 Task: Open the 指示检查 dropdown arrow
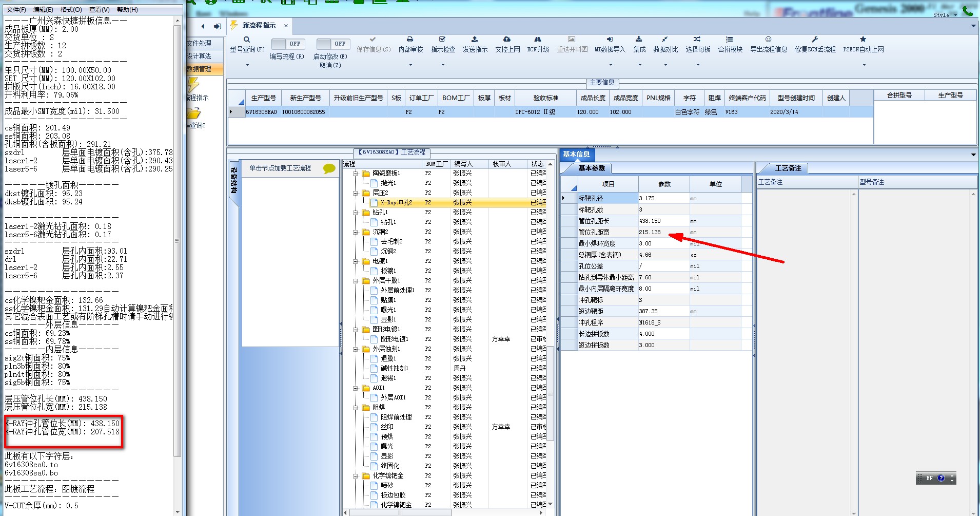pos(443,65)
